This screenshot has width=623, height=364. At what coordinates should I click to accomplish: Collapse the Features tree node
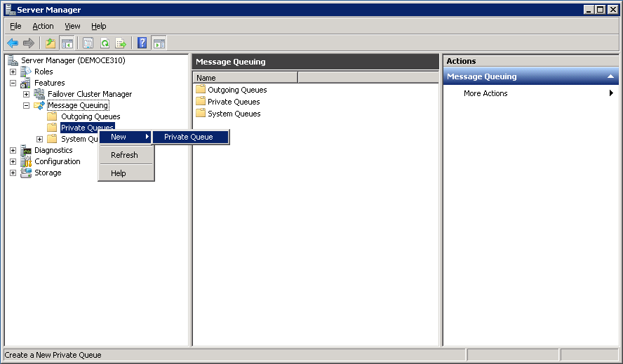point(13,83)
